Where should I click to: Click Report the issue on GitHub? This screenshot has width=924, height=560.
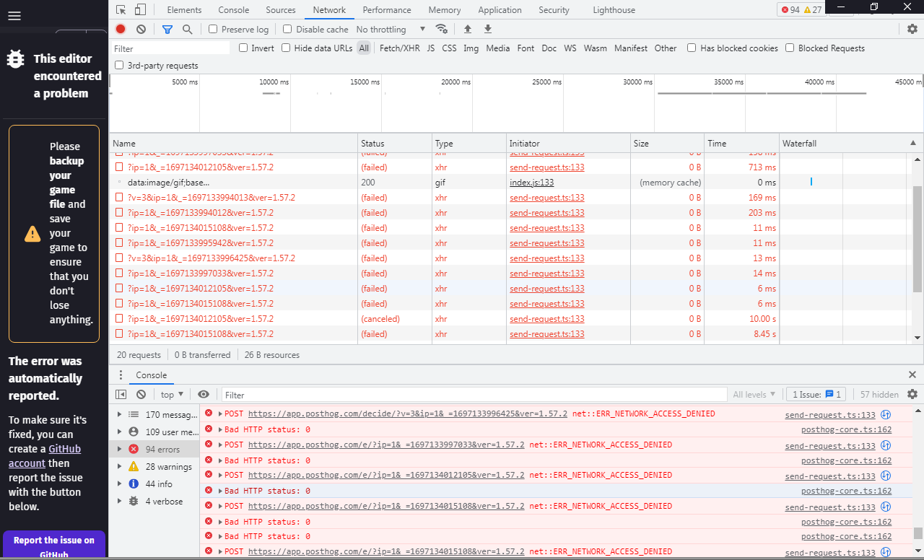tap(53, 546)
